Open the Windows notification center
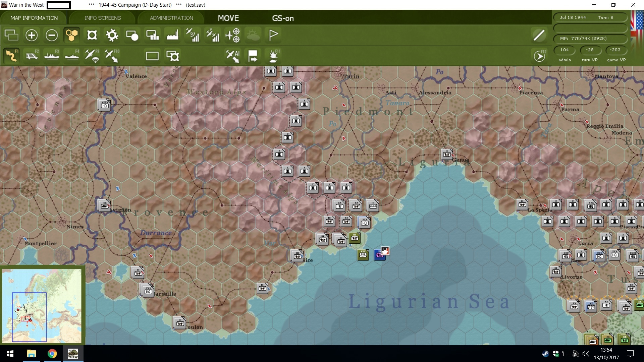 [x=630, y=354]
